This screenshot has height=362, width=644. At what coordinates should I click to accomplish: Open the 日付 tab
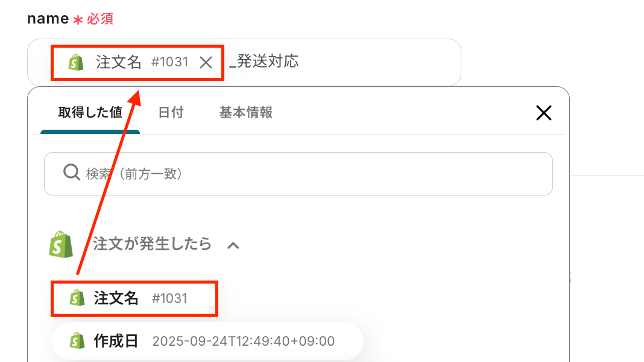[171, 113]
